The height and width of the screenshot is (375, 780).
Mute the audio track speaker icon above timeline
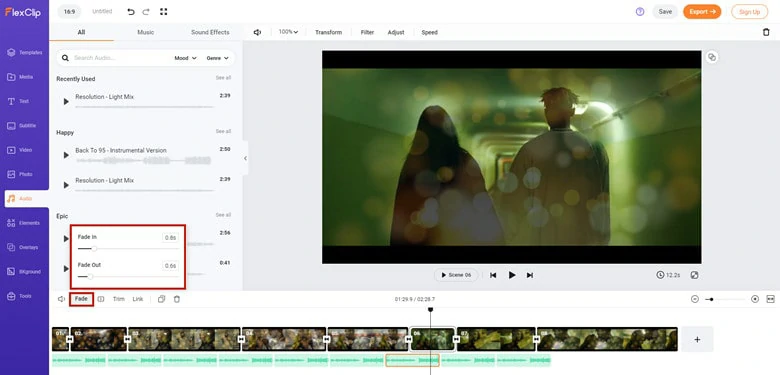61,299
